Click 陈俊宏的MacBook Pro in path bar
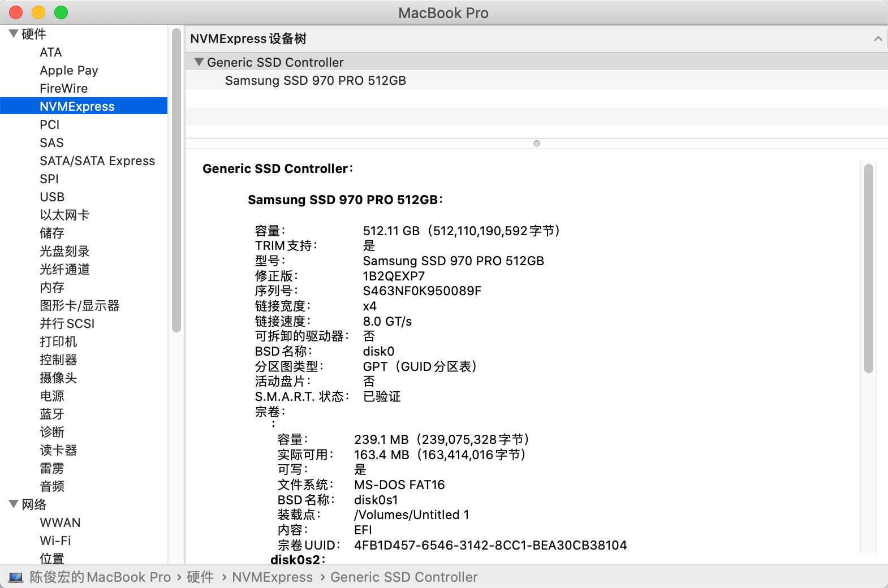Screen dimensions: 888x588 [x=100, y=577]
